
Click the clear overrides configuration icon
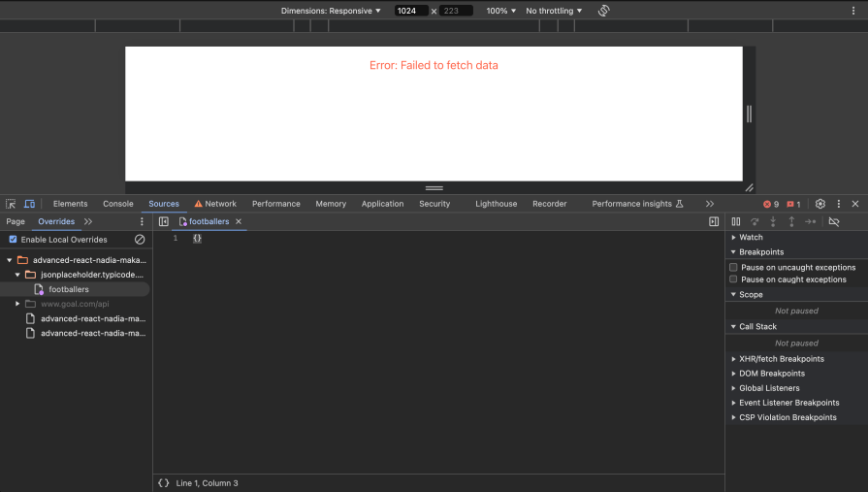pyautogui.click(x=140, y=239)
